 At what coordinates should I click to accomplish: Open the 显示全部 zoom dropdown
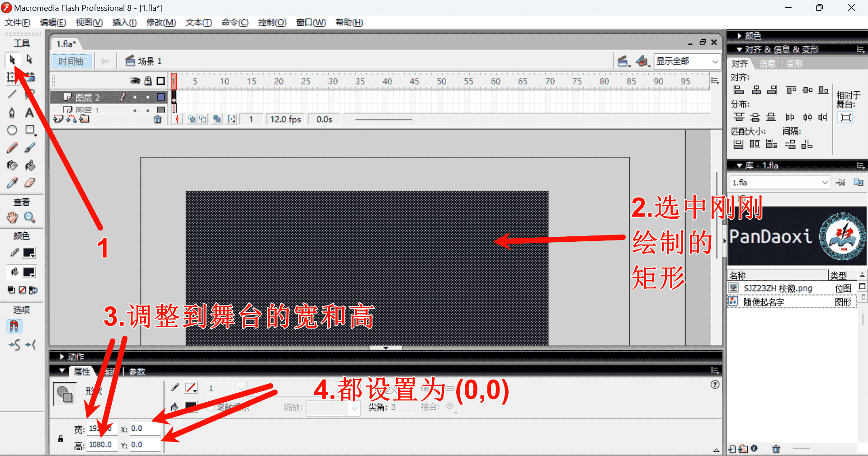click(x=687, y=61)
